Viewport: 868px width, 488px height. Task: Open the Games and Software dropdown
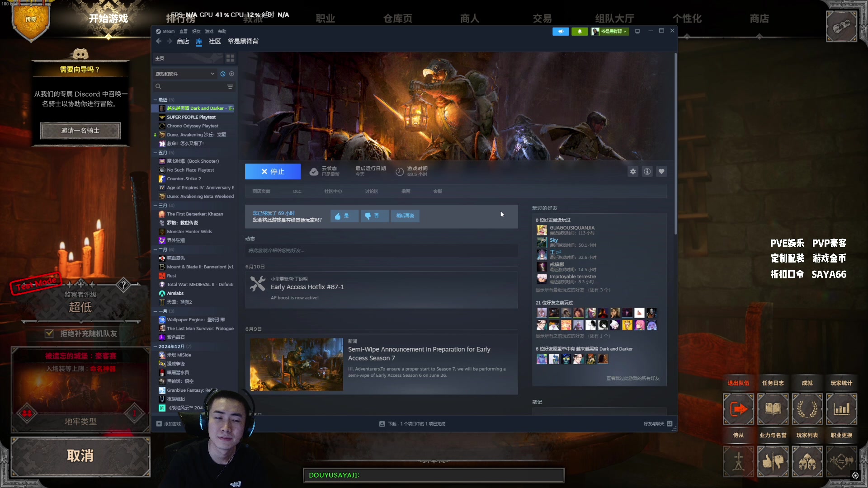185,74
